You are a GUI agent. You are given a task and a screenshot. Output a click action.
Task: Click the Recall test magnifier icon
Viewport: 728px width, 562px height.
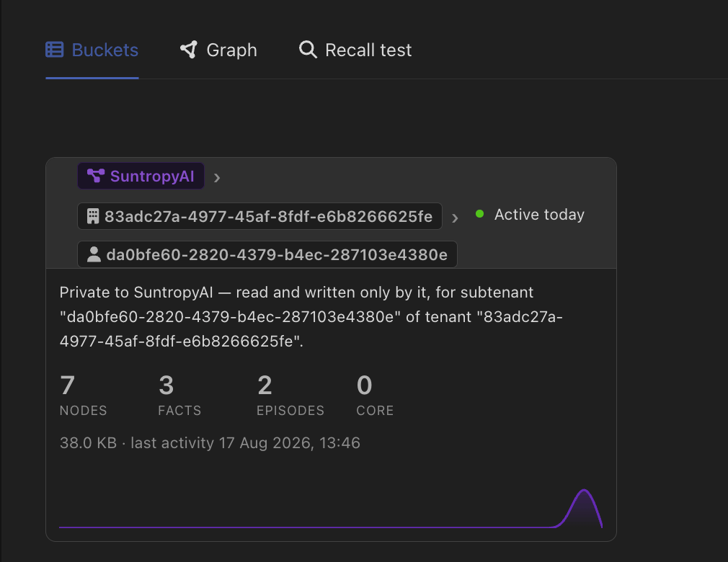pos(308,50)
